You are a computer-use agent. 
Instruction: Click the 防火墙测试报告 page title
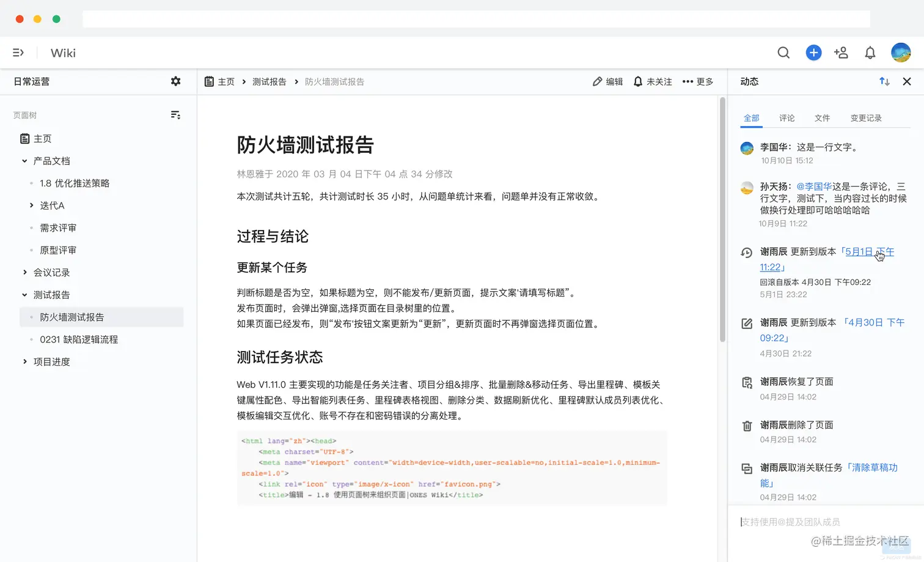[305, 145]
